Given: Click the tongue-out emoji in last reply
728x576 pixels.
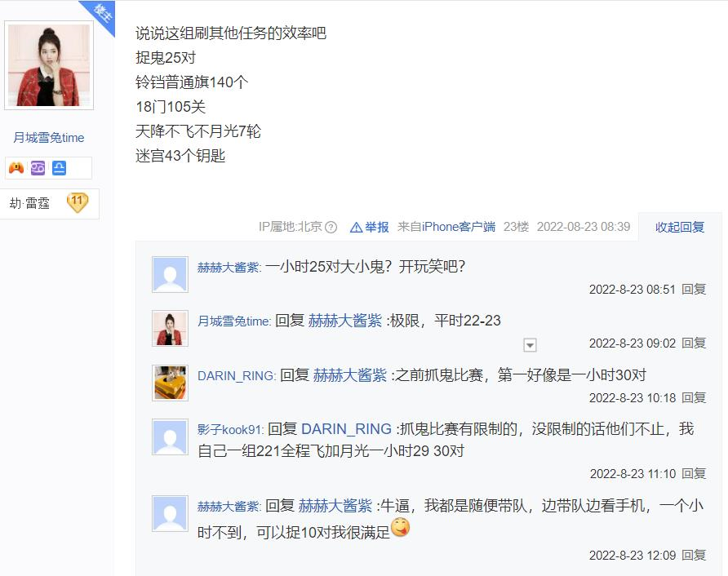Looking at the screenshot, I should [400, 527].
